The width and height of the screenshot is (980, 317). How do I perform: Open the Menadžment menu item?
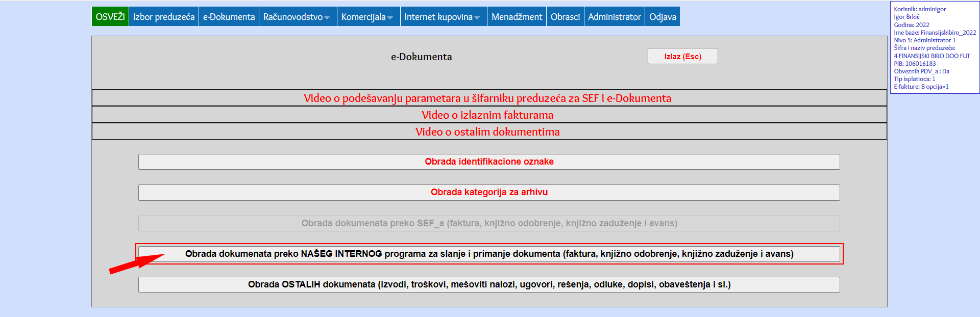[517, 16]
